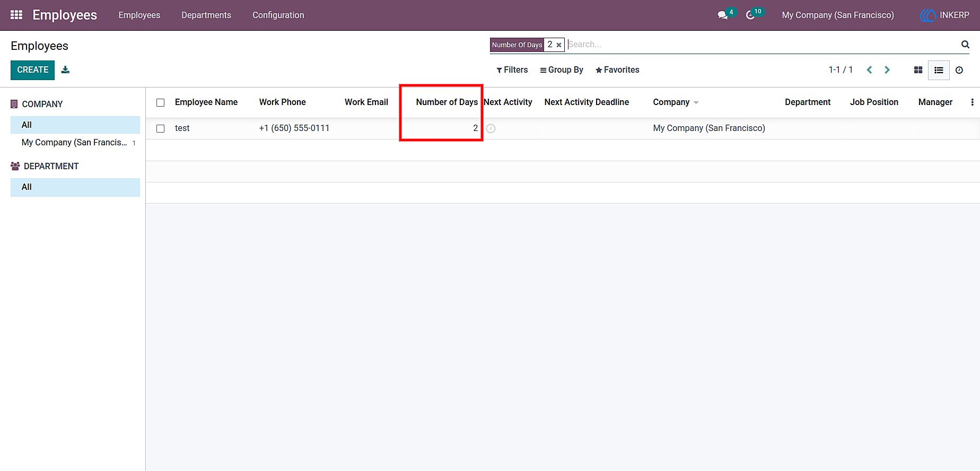Open the Departments menu

tap(206, 15)
